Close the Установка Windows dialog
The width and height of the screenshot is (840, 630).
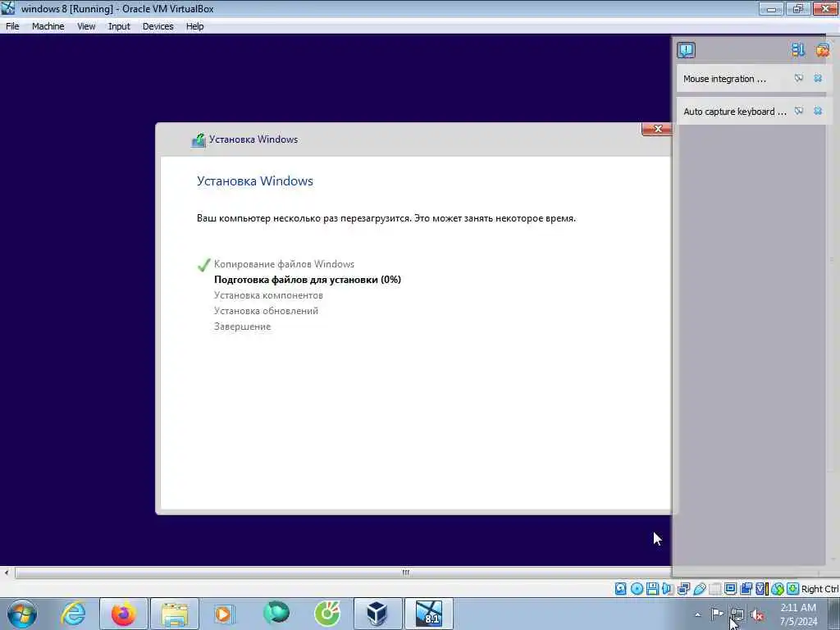657,129
